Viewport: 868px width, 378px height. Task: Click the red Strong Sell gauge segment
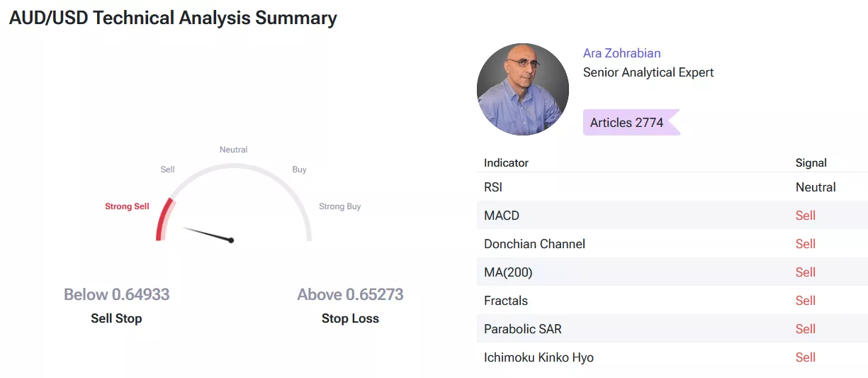click(164, 220)
